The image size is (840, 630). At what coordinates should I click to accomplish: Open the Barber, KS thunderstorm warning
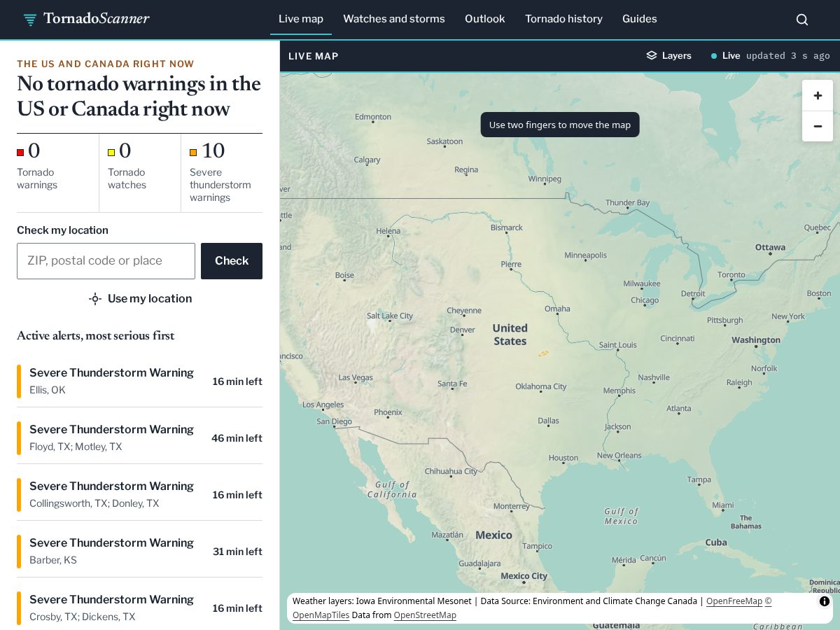(139, 551)
